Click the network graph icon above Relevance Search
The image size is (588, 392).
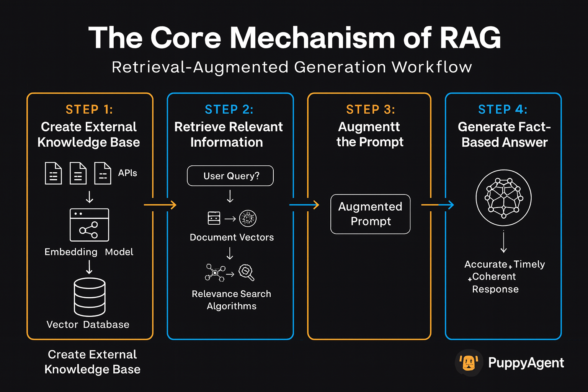tap(215, 272)
